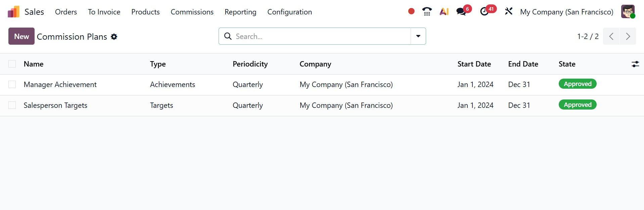The image size is (644, 210).
Task: Click the Sales app logo icon
Action: (13, 12)
